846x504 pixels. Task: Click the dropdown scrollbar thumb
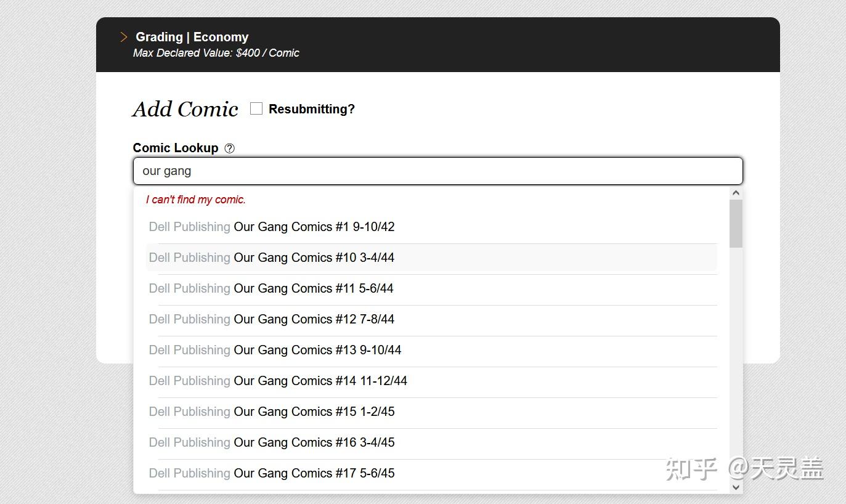[x=736, y=224]
